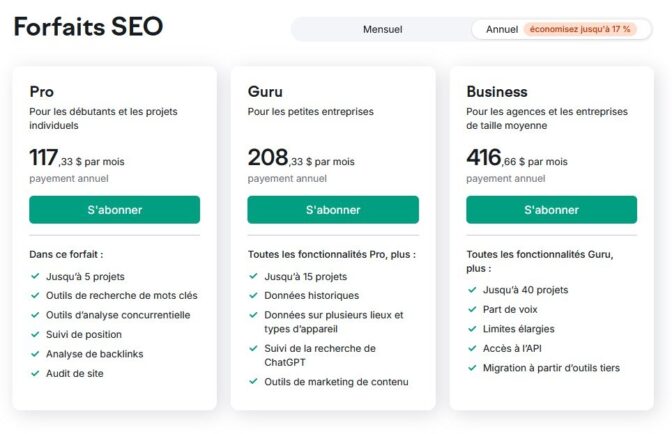Click 'Dans ce forfait :' label
672x434 pixels.
point(66,254)
